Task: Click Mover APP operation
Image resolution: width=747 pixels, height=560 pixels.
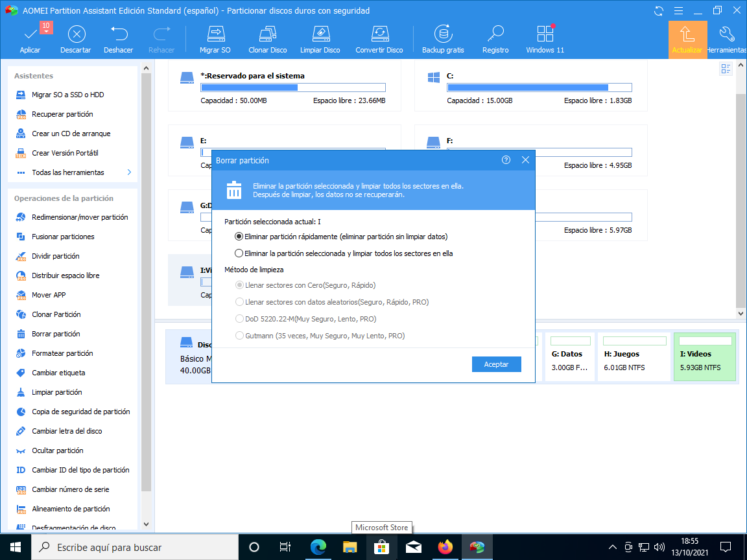Action: (x=49, y=296)
